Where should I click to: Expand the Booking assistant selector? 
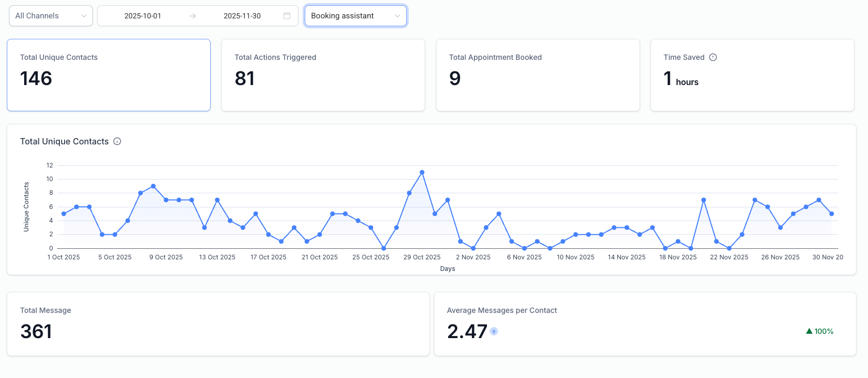click(x=355, y=16)
